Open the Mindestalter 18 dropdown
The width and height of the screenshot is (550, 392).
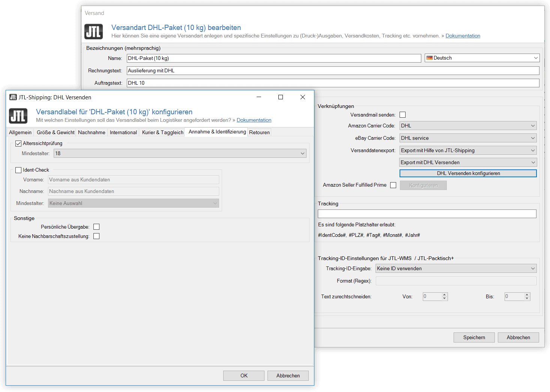[180, 153]
